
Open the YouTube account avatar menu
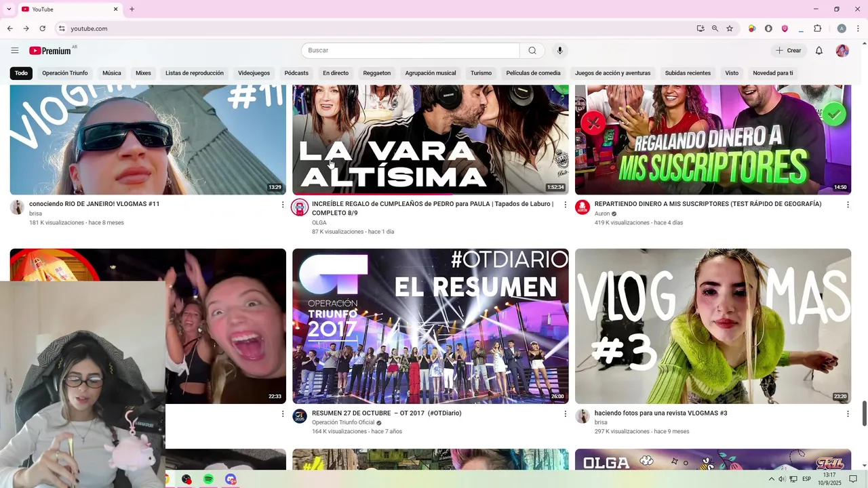point(842,51)
